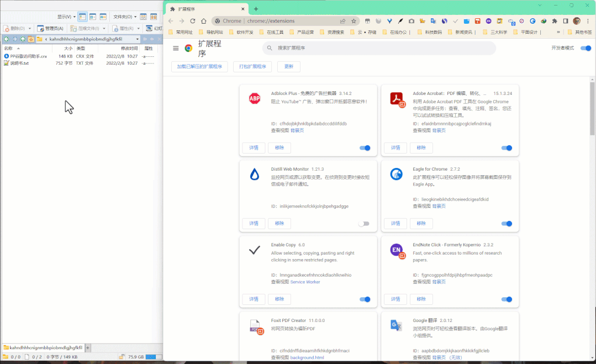Open 详情 for Adblock Plus
The height and width of the screenshot is (364, 596).
click(x=254, y=148)
